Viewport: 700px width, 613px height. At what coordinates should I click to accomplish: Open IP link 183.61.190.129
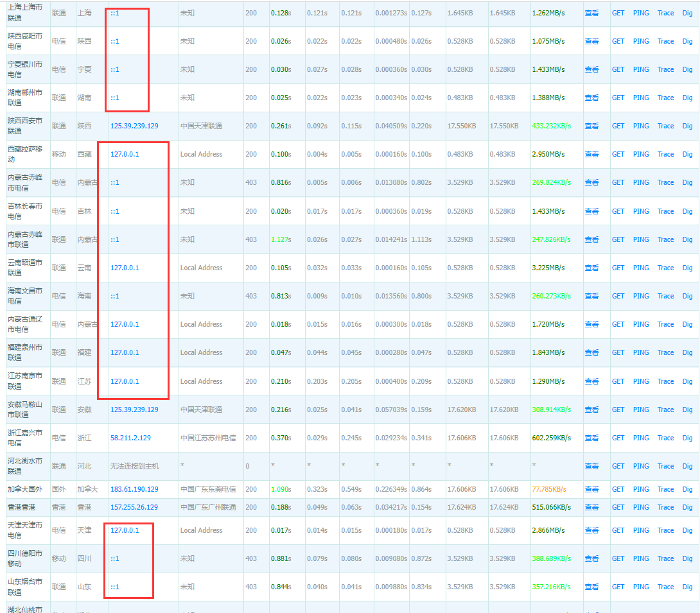[x=134, y=489]
